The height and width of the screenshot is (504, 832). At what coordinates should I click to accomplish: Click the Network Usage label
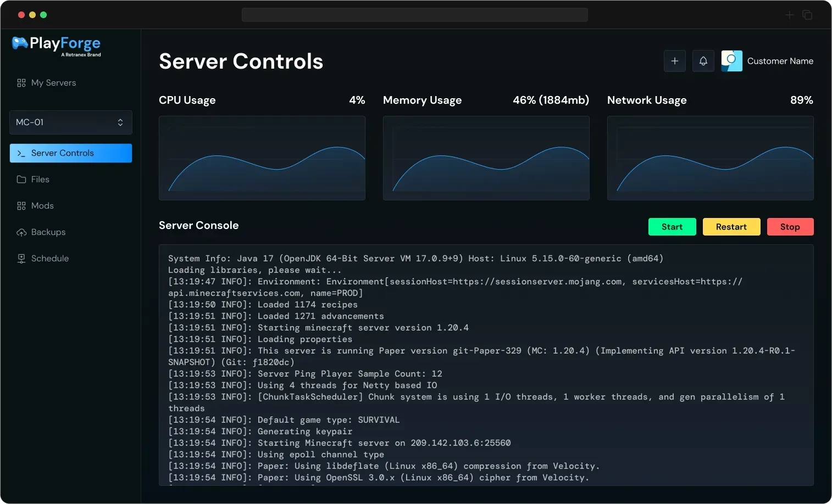tap(647, 100)
